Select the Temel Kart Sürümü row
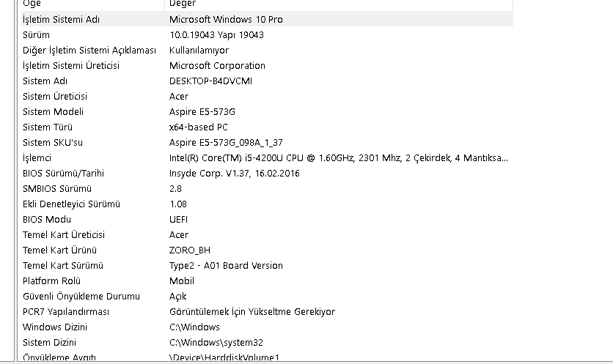Viewport: 613px width, 364px height. click(x=267, y=266)
